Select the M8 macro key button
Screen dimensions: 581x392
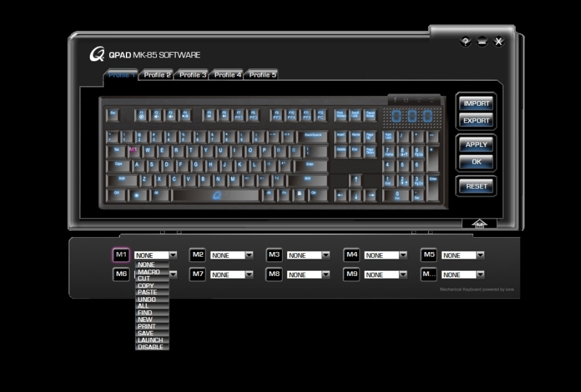click(x=274, y=274)
